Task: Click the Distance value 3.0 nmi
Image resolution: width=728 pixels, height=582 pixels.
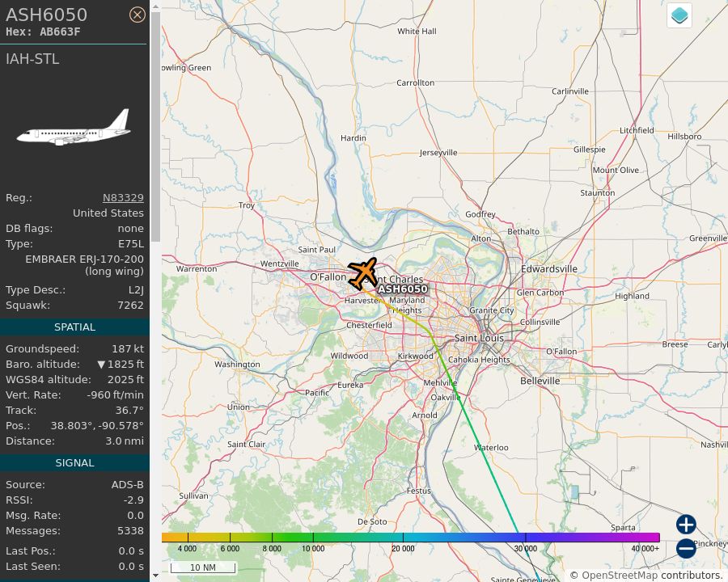Action: click(x=125, y=441)
